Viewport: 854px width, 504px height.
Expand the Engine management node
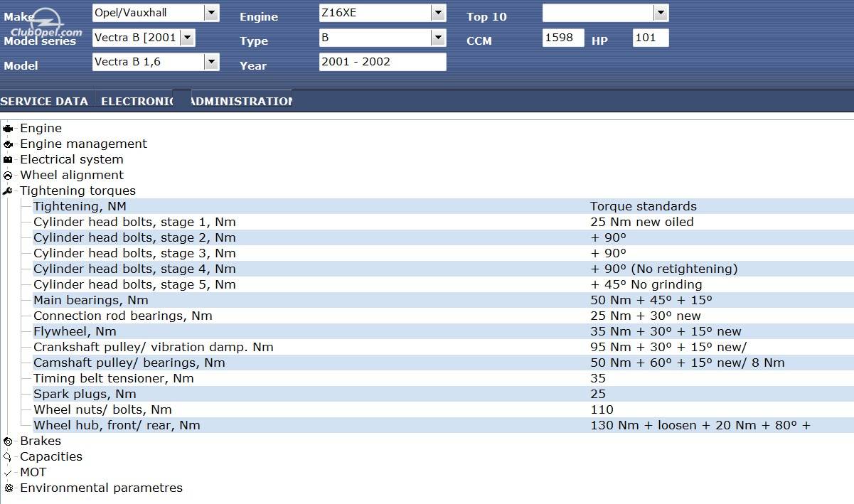tap(83, 144)
